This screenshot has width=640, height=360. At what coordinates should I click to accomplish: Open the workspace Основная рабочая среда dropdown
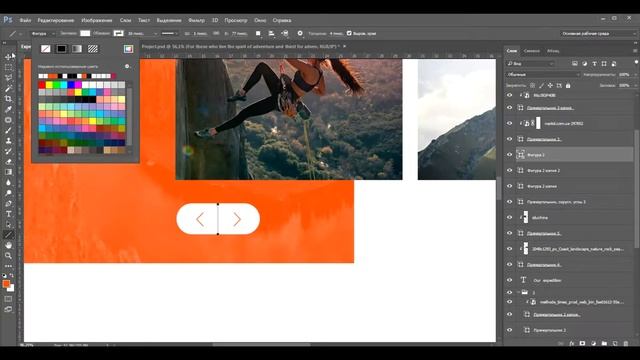coord(598,33)
